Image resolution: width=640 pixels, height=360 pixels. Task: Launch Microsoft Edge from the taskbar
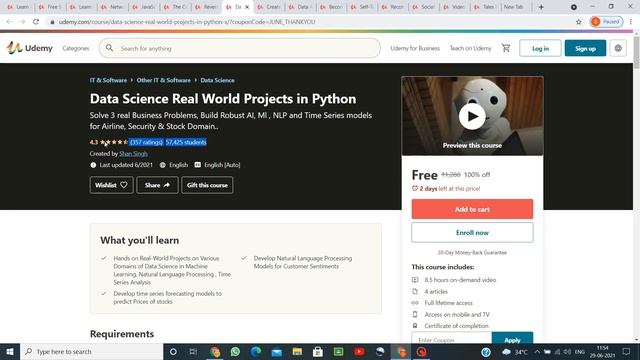256,351
